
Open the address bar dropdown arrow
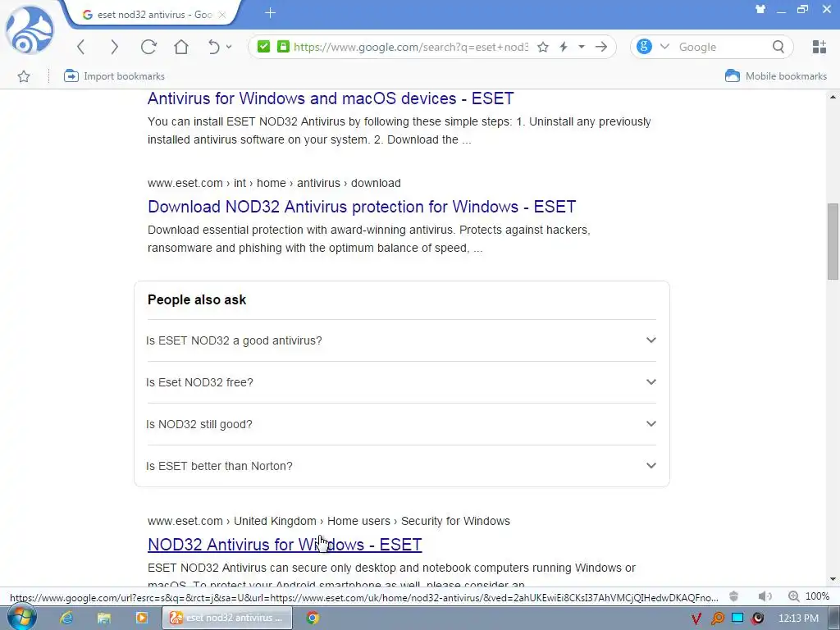(x=582, y=47)
